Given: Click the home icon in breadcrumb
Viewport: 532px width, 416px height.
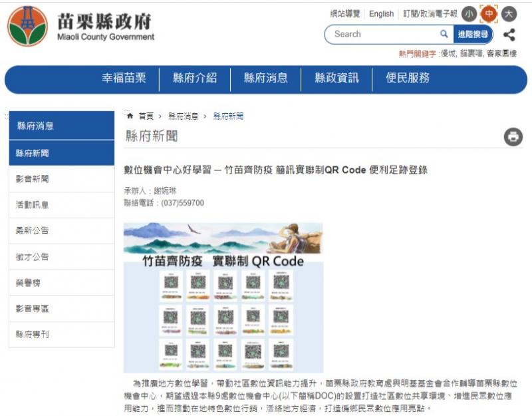Looking at the screenshot, I should tap(130, 116).
